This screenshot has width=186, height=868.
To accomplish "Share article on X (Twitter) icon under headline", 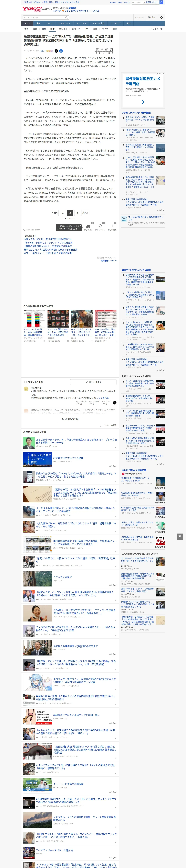I will tap(56, 51).
